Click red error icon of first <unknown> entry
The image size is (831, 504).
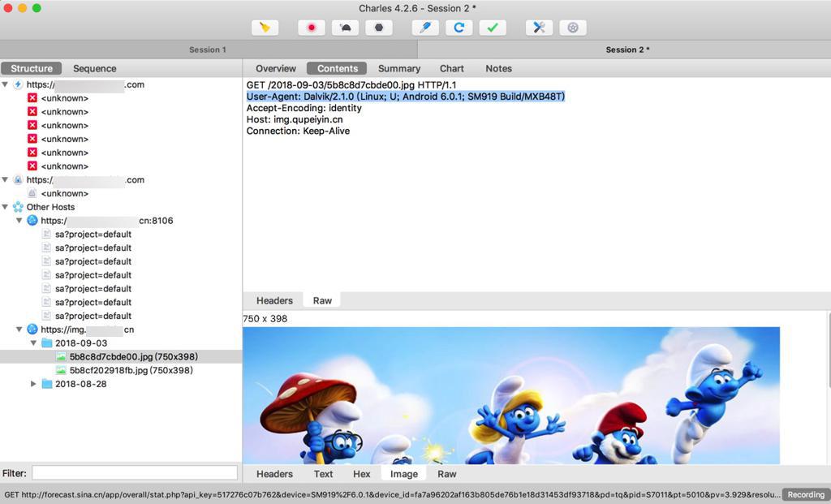[x=32, y=98]
